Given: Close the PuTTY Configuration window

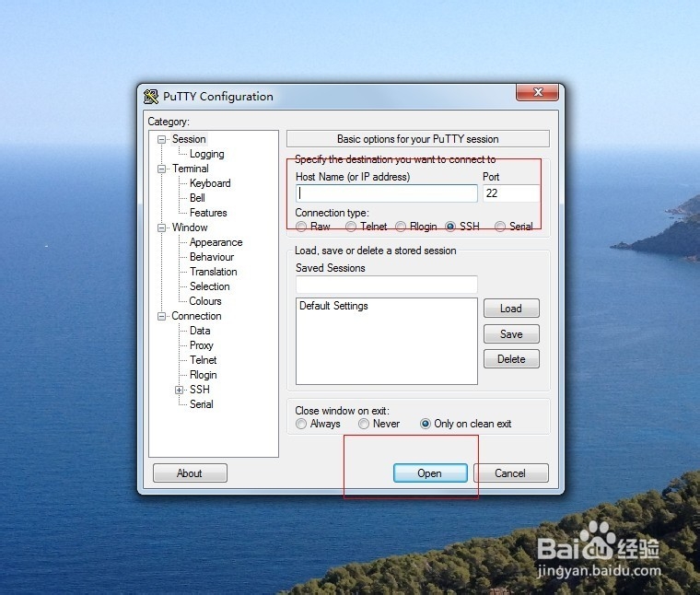Looking at the screenshot, I should tap(537, 92).
